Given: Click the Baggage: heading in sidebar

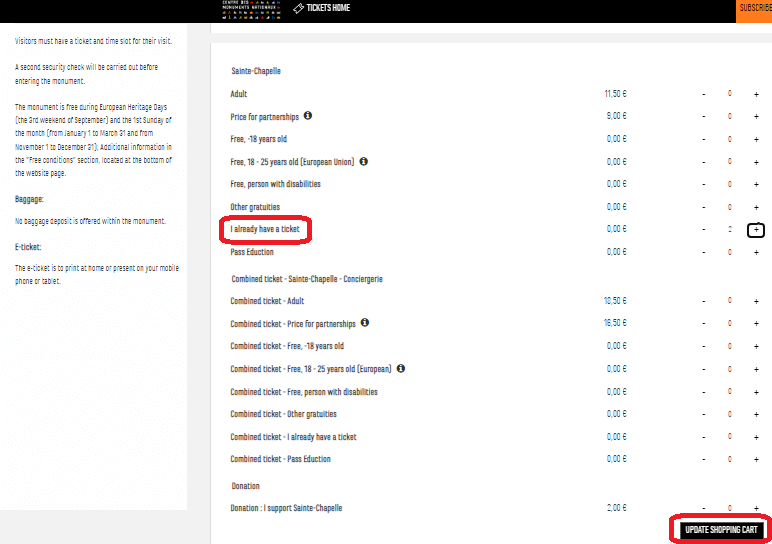Looking at the screenshot, I should pyautogui.click(x=29, y=199).
